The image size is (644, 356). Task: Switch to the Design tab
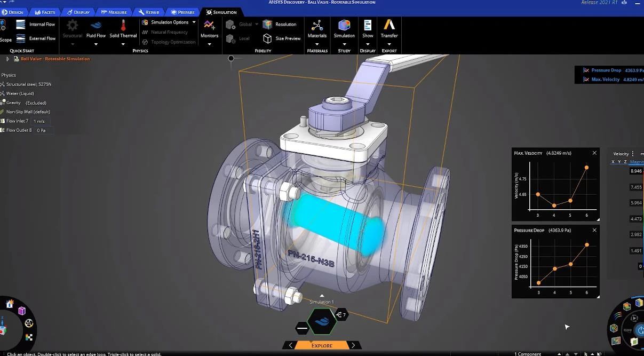[x=12, y=12]
